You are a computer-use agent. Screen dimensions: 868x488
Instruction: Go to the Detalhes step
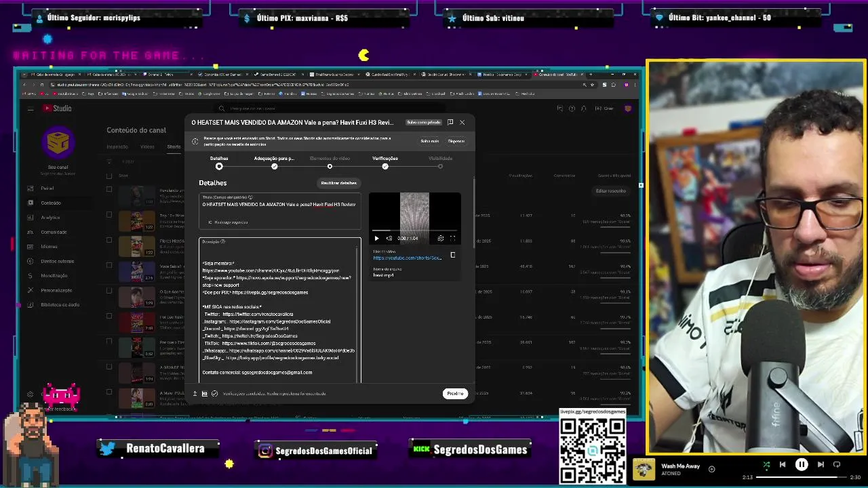(x=219, y=162)
